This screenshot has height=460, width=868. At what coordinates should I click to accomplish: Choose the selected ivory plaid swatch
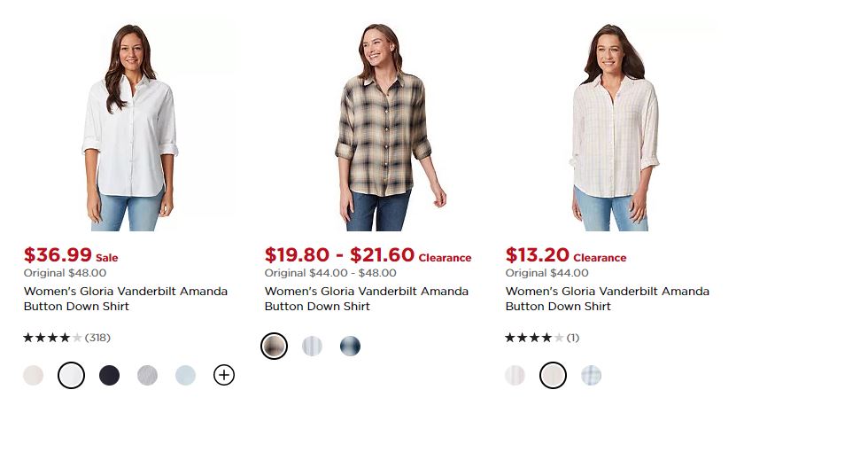click(553, 376)
